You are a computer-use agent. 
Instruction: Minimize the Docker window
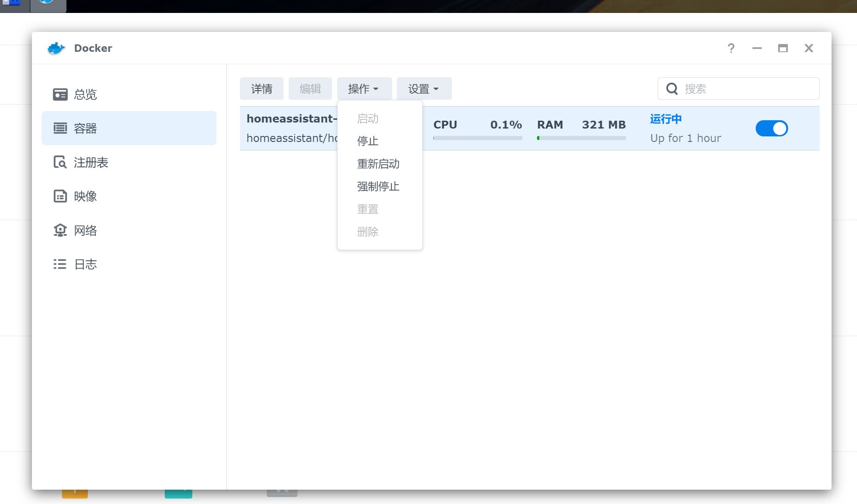coord(757,48)
